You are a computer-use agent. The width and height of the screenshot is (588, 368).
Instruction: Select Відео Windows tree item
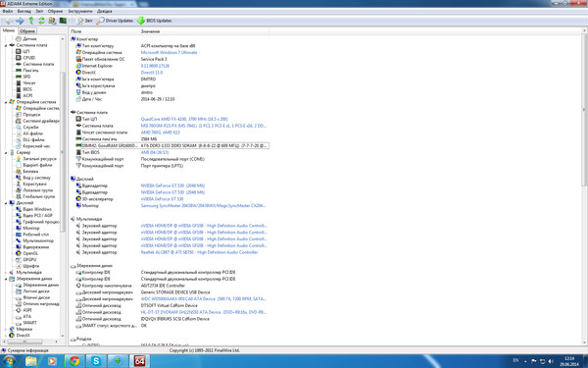[37, 209]
